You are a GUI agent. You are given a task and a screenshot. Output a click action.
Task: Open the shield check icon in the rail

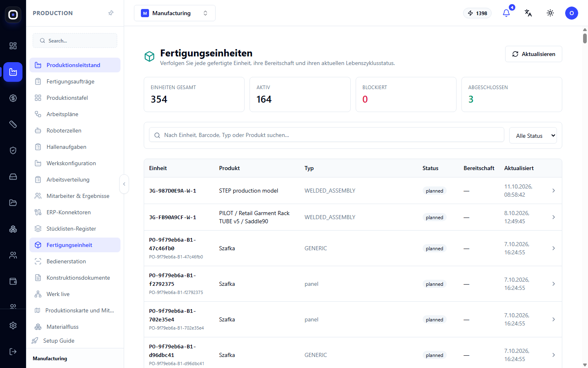coord(13,150)
